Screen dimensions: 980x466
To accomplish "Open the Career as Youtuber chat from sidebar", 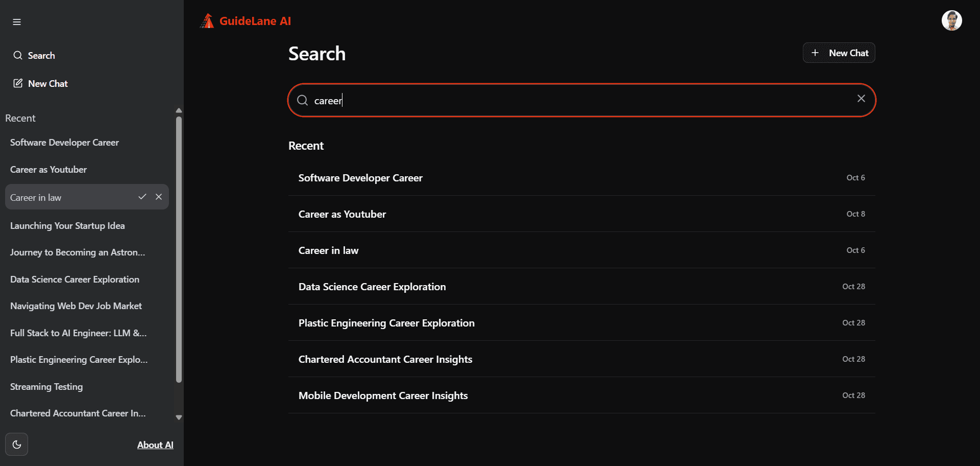I will point(48,169).
